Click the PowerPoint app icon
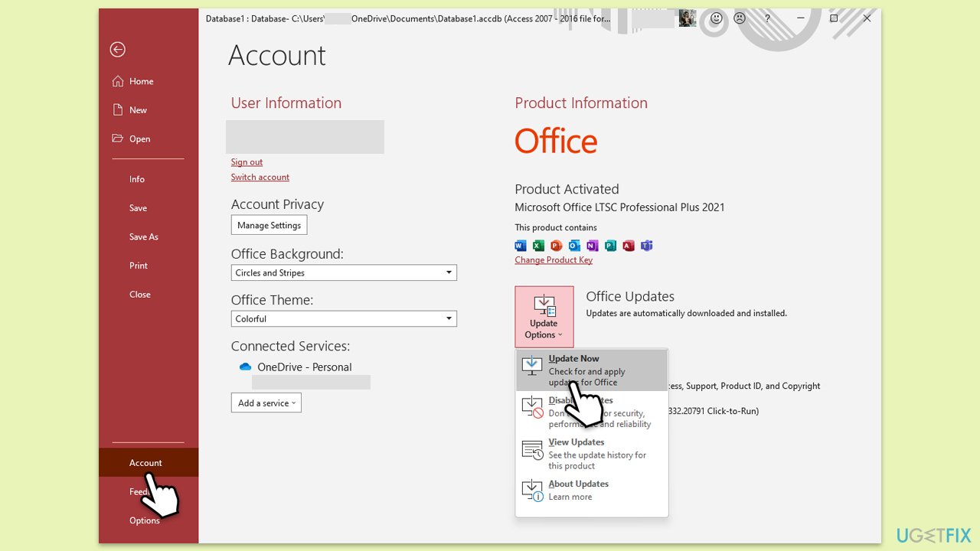Viewport: 980px width, 551px height. click(x=557, y=246)
